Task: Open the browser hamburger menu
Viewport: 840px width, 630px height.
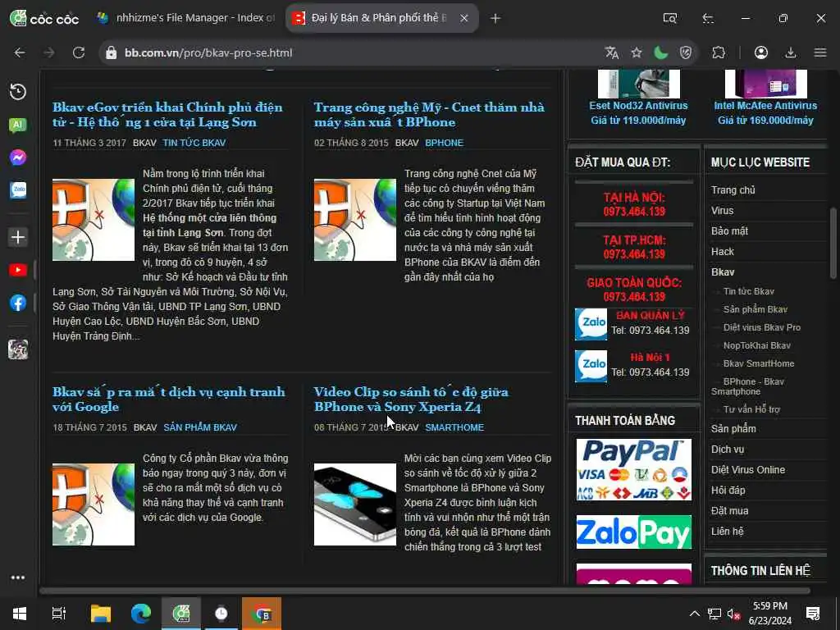Action: tap(820, 52)
